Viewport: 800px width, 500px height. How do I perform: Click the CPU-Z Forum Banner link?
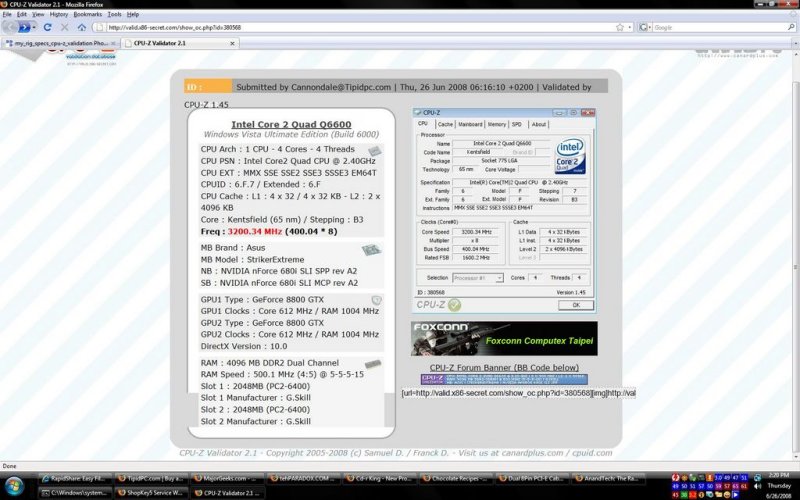pyautogui.click(x=504, y=367)
